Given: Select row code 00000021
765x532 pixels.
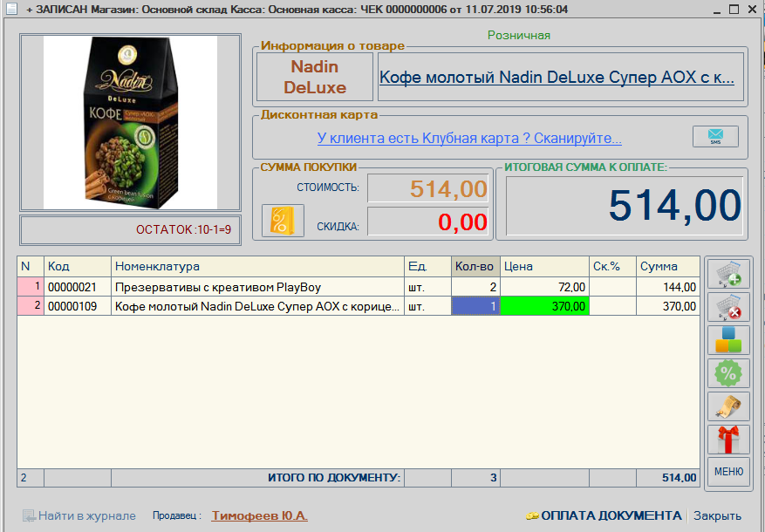Looking at the screenshot, I should point(78,287).
